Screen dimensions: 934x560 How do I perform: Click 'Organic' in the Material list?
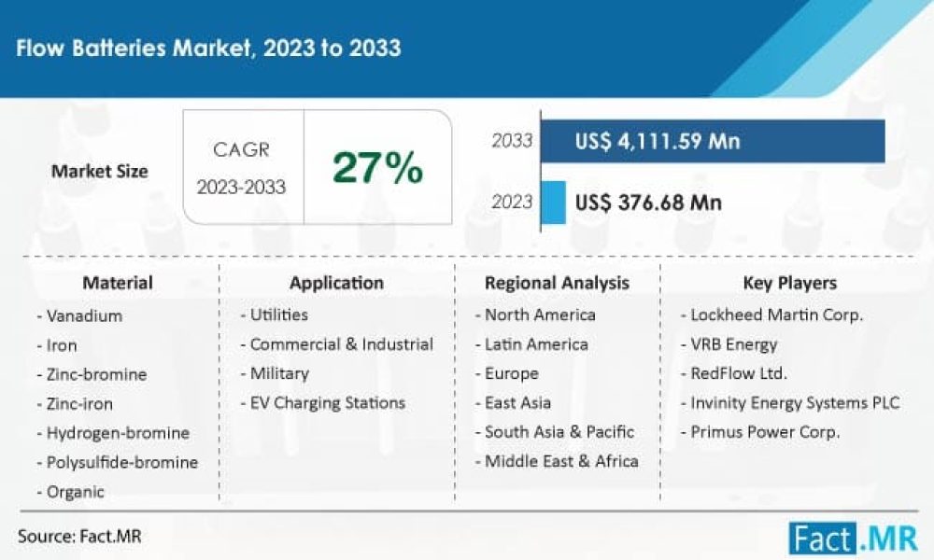[x=75, y=492]
